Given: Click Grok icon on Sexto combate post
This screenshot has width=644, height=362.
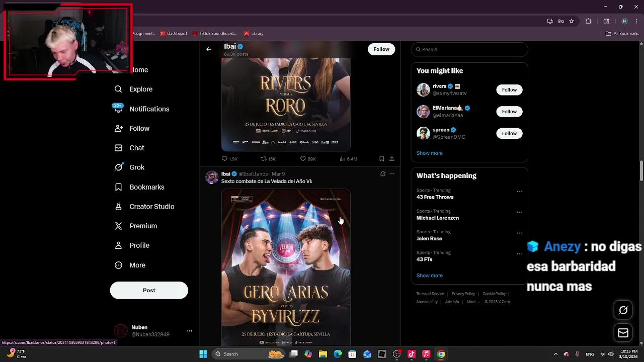Looking at the screenshot, I should [383, 174].
